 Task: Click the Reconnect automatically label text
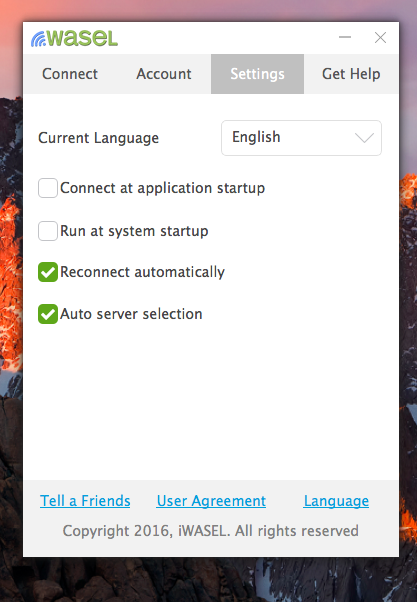(x=142, y=272)
